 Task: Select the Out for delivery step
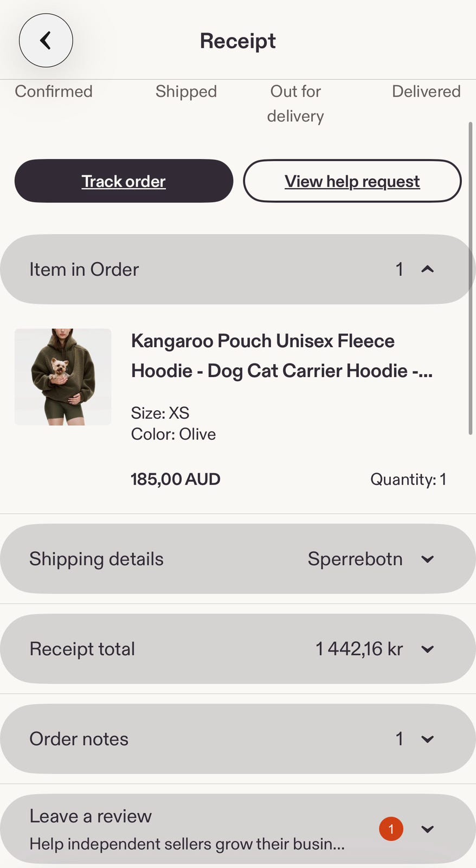tap(295, 104)
